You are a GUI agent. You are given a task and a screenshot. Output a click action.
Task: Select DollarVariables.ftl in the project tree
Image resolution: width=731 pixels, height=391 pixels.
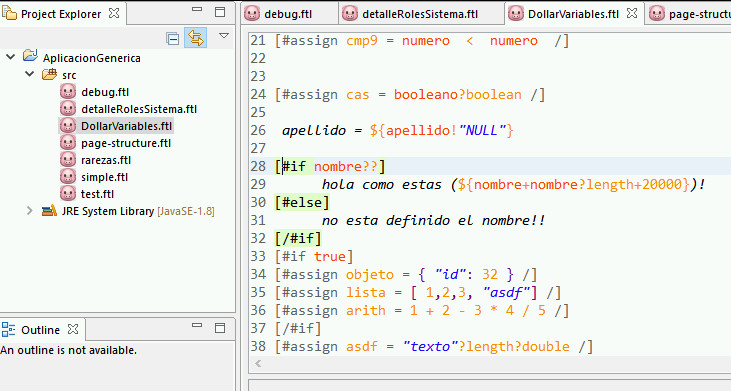pyautogui.click(x=126, y=126)
